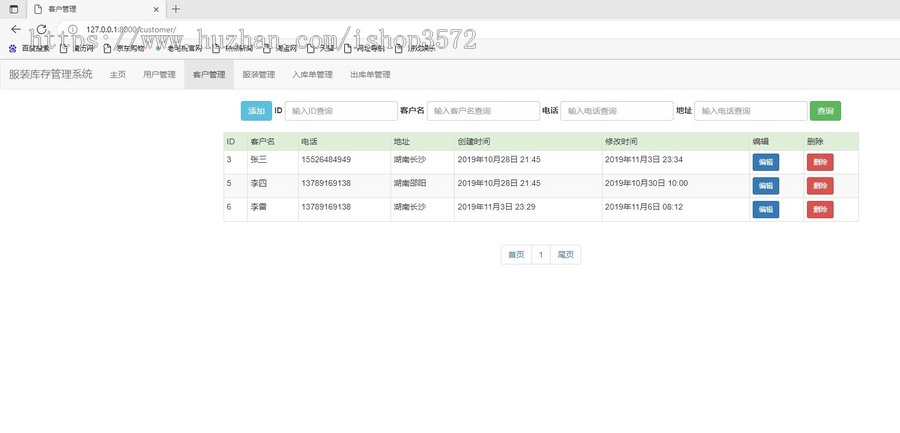Focus the 客户名 query input field

tap(483, 111)
